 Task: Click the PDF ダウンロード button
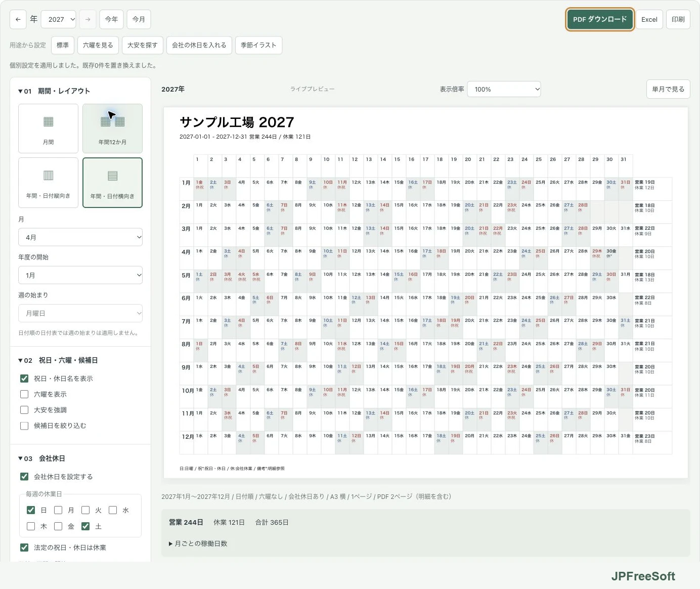pyautogui.click(x=600, y=19)
